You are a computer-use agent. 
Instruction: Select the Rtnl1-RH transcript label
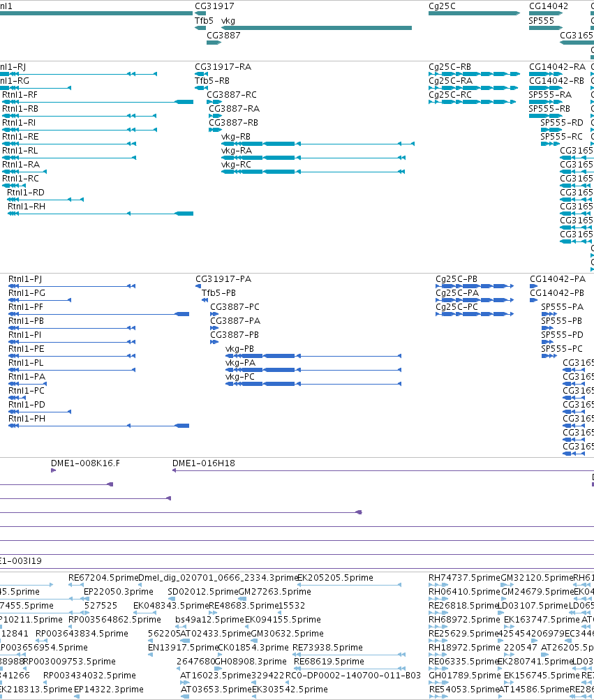pyautogui.click(x=27, y=207)
